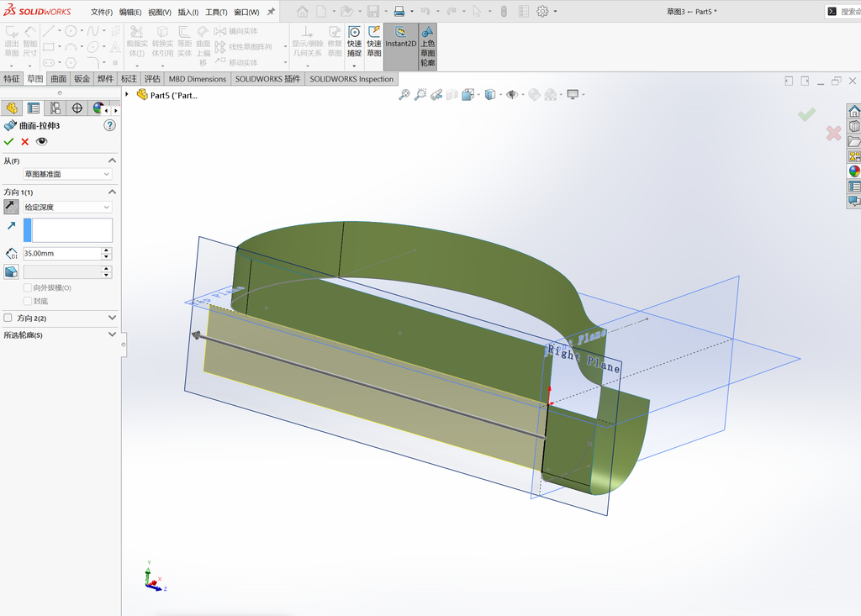
Task: Click the draft on/off icon
Action: click(x=11, y=271)
